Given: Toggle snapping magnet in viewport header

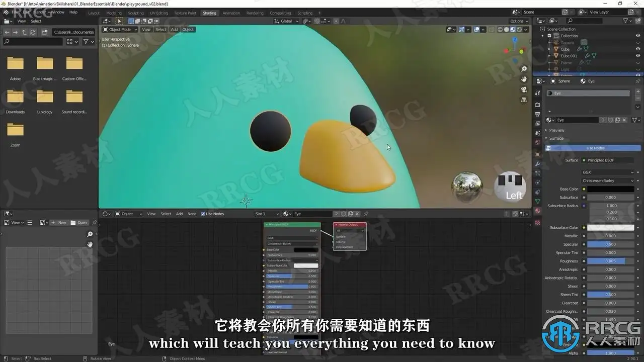Looking at the screenshot, I should (316, 21).
